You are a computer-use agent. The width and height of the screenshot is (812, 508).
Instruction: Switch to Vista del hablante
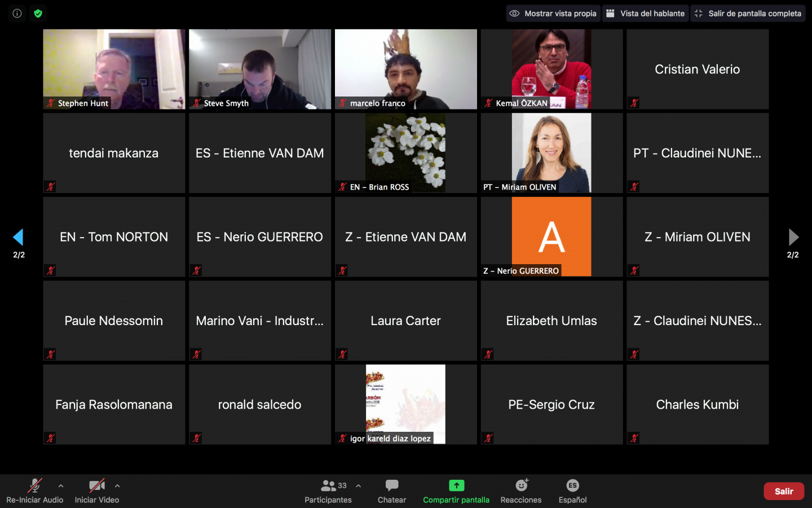coord(646,13)
